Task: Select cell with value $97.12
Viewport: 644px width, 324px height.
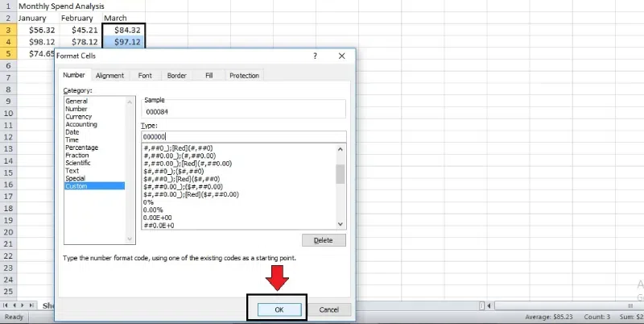Action: click(124, 42)
